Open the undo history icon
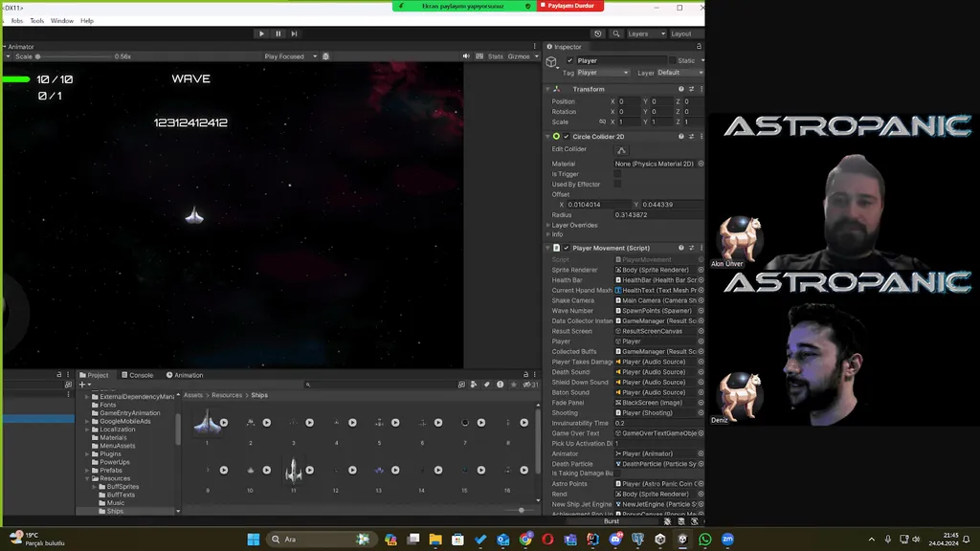980x551 pixels. (x=598, y=33)
